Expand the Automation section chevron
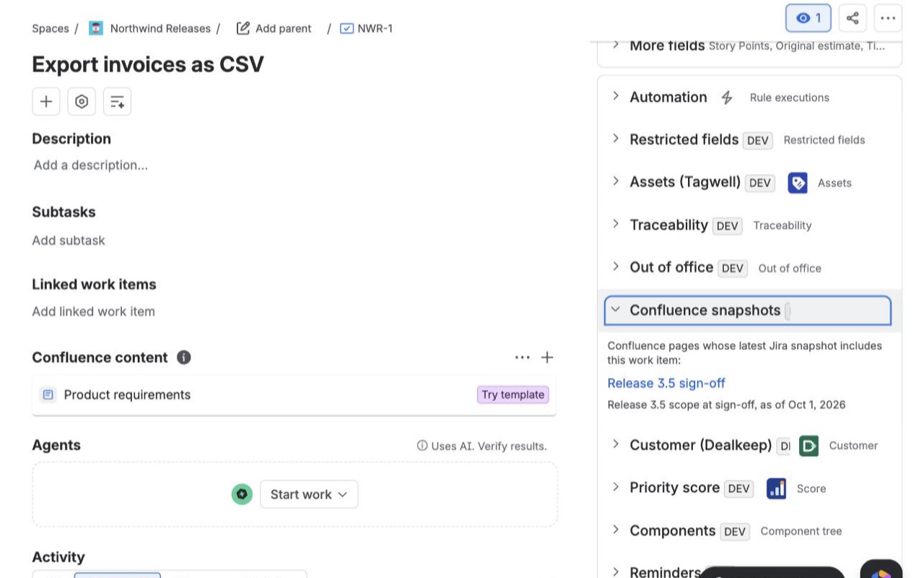Viewport: 924px width, 578px height. pyautogui.click(x=616, y=96)
